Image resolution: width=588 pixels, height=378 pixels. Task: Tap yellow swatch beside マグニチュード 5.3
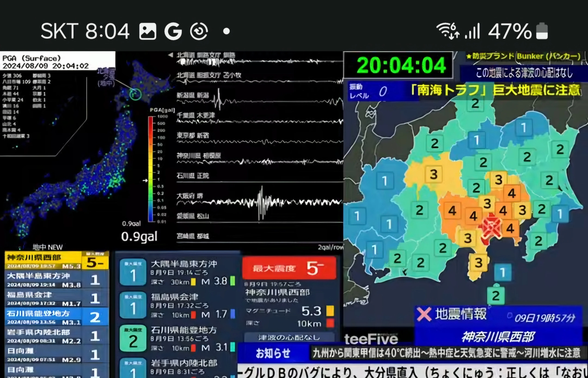330,311
